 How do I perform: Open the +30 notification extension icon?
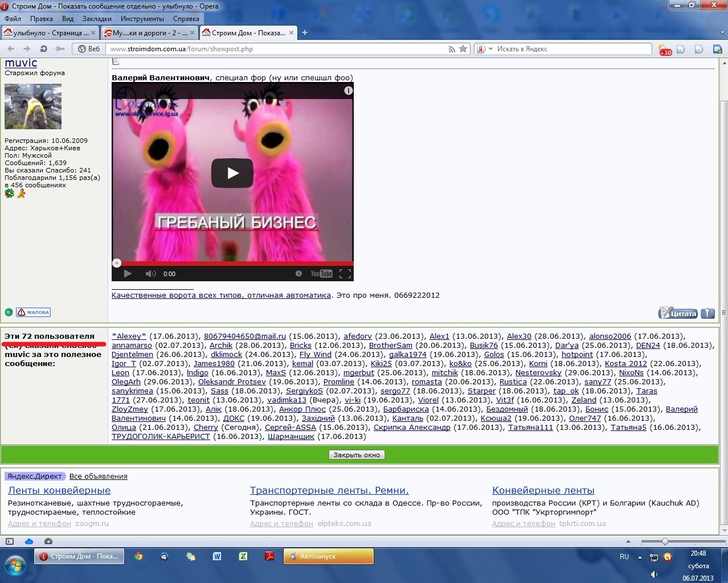[665, 50]
